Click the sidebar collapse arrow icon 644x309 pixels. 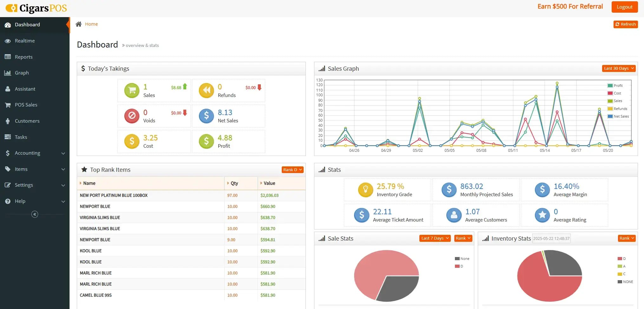tap(35, 215)
